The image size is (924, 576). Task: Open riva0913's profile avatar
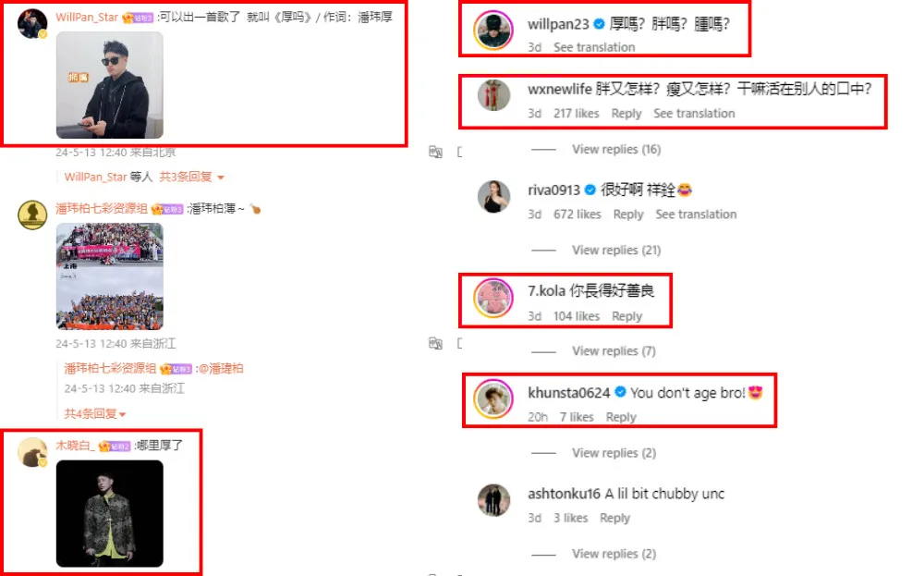coord(493,196)
